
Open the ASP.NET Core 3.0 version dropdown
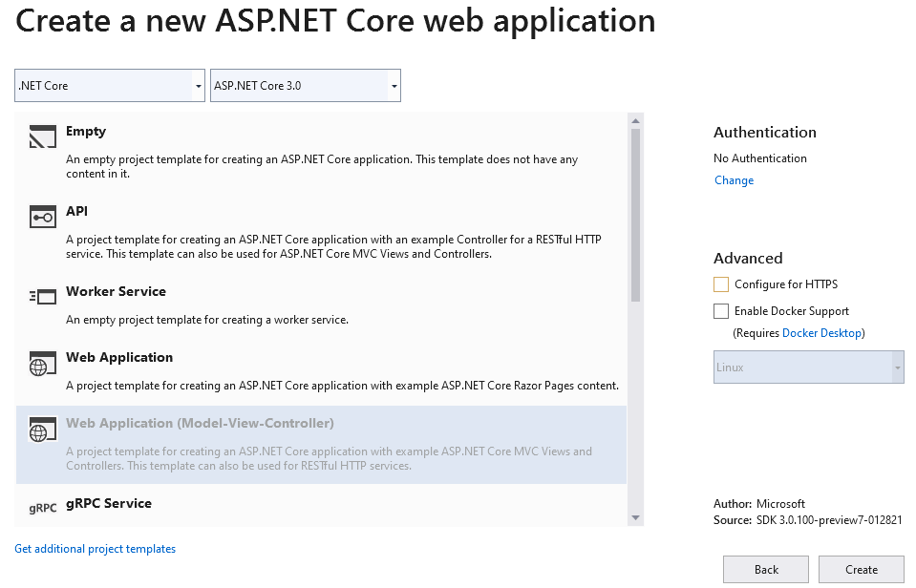pos(305,86)
